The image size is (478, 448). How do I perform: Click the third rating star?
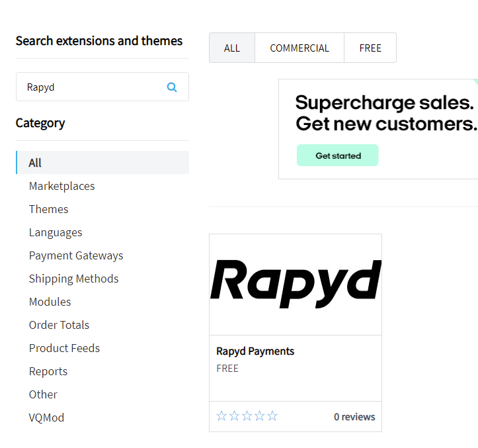(x=247, y=416)
